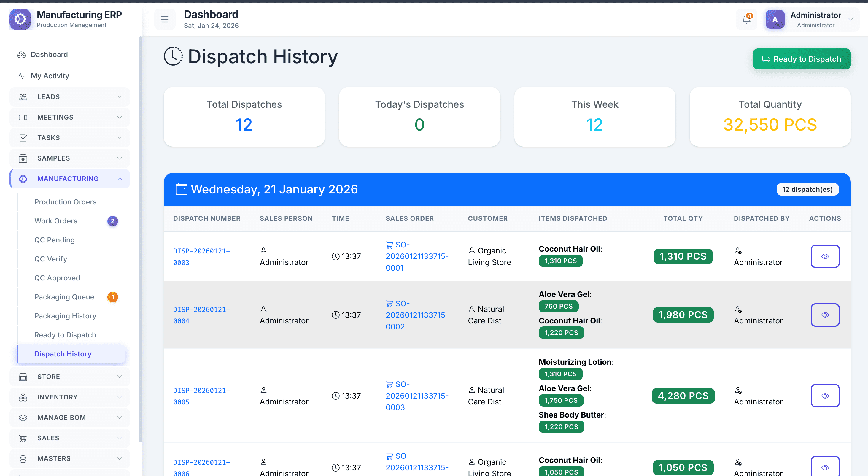Click the 12 dispatch(es) count badge
The image size is (868, 476).
807,189
